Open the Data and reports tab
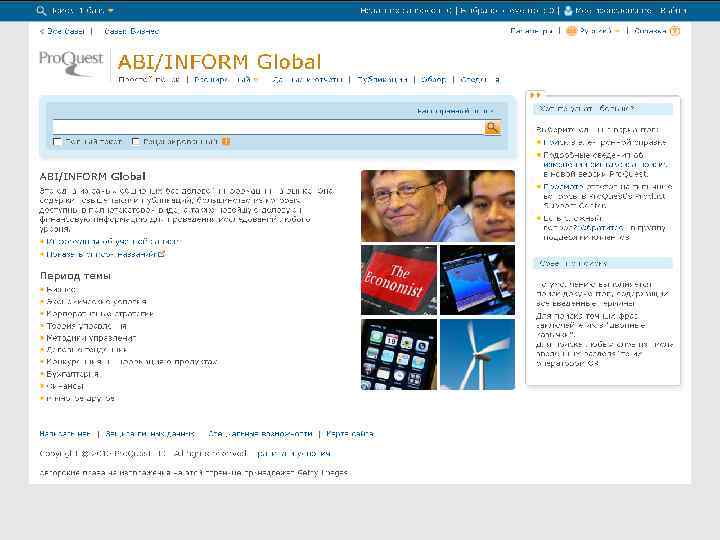 tap(307, 79)
